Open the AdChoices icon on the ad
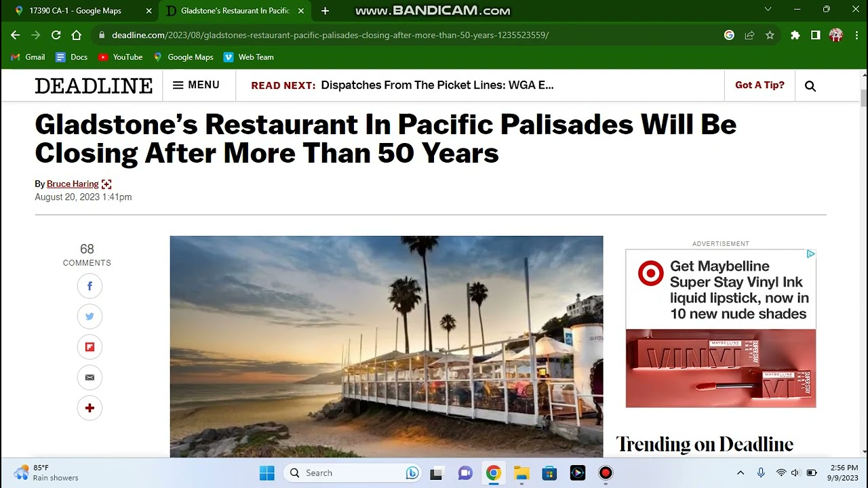The height and width of the screenshot is (488, 868). click(x=810, y=255)
